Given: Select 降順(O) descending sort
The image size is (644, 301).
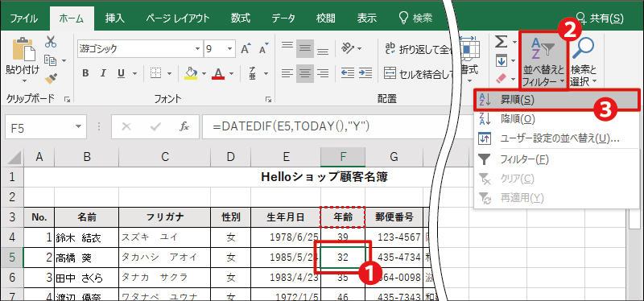Looking at the screenshot, I should coord(556,119).
